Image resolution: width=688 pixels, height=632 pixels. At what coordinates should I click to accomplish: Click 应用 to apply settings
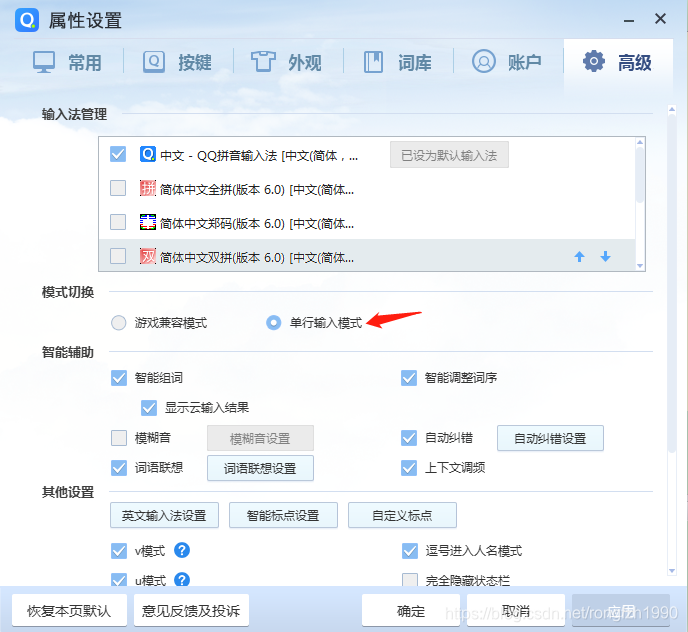pyautogui.click(x=621, y=610)
